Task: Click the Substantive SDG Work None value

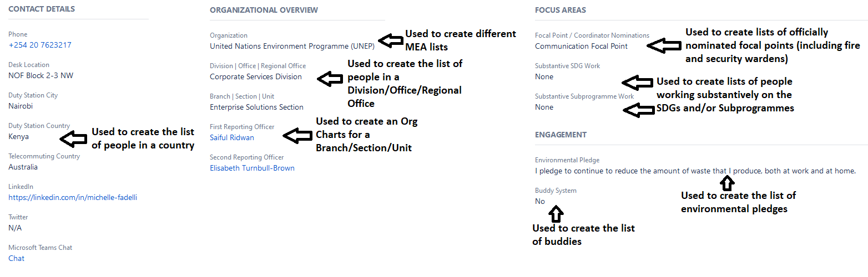Action: (544, 76)
